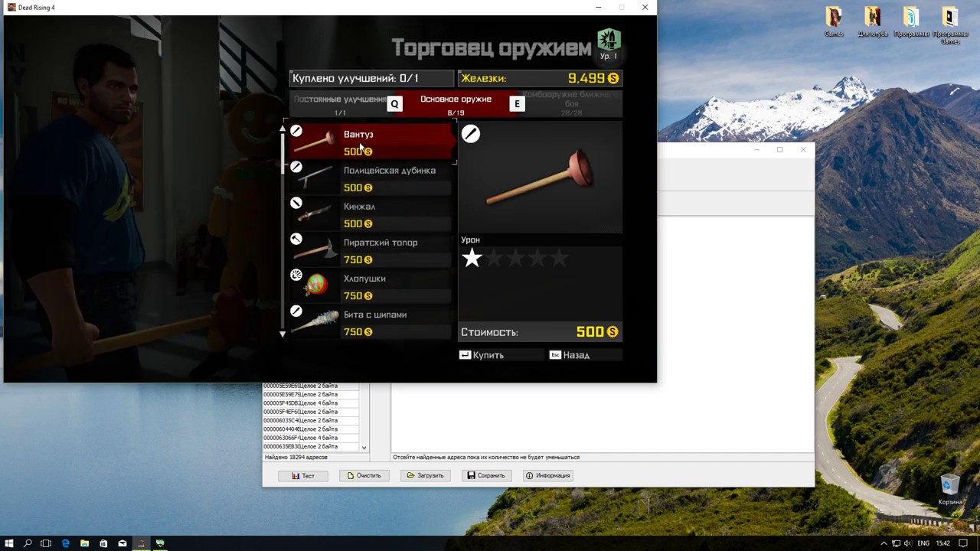Click the first damage star under Урон
Screen dimensions: 980x551
[472, 258]
